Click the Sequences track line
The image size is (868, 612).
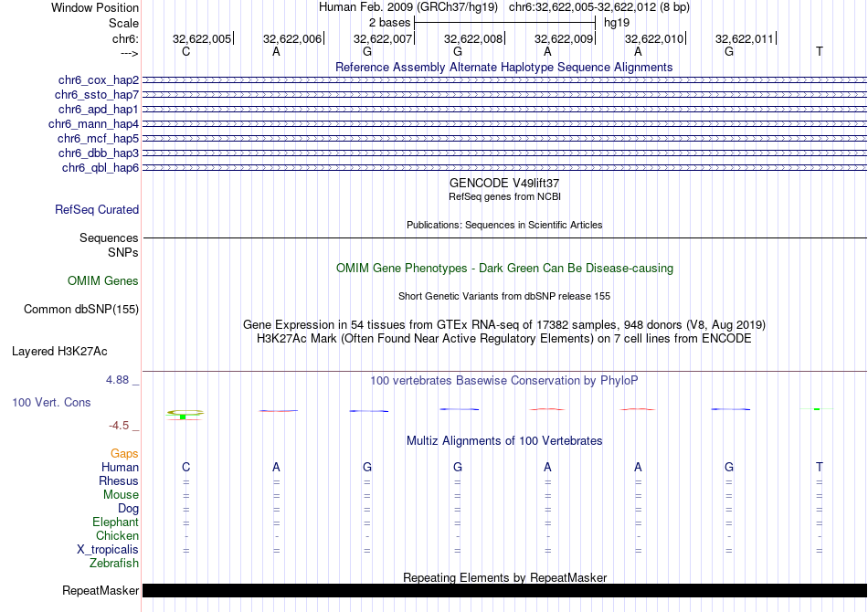(505, 237)
